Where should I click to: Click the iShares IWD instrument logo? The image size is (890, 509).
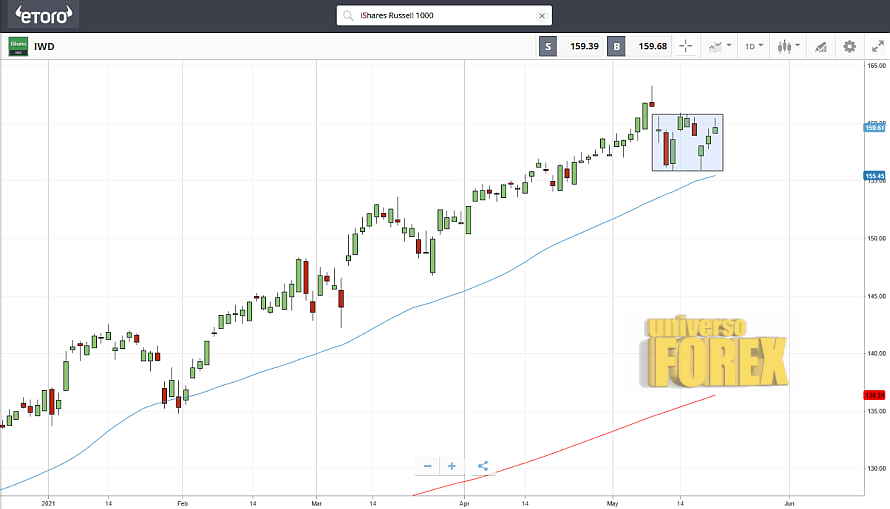click(18, 46)
